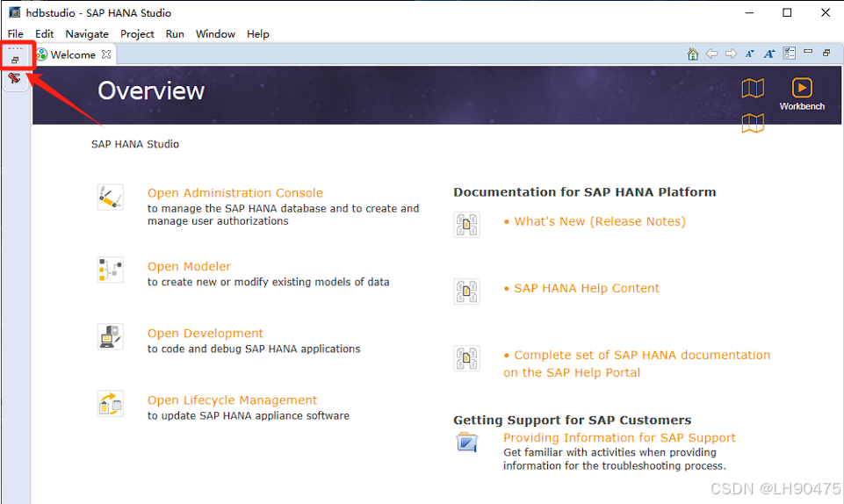
Task: Go to Workbench via play icon
Action: (802, 88)
